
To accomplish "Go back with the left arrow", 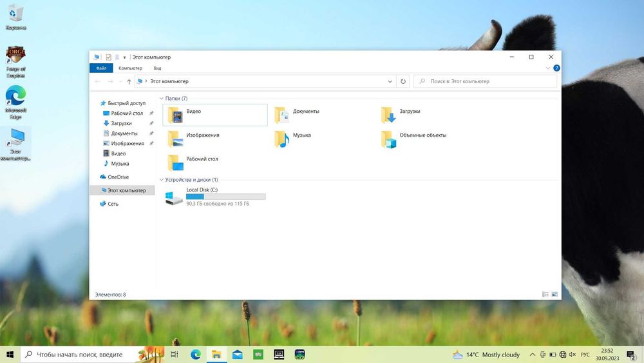I will (98, 81).
